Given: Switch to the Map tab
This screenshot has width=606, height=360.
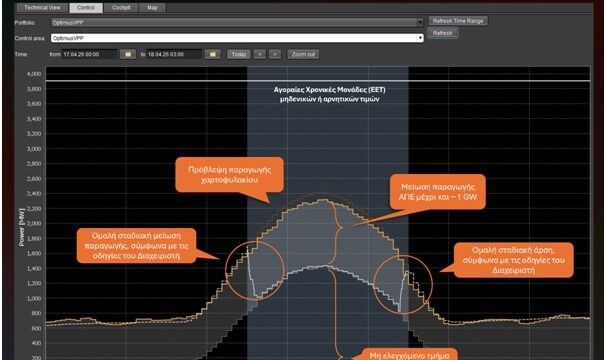Looking at the screenshot, I should [152, 7].
